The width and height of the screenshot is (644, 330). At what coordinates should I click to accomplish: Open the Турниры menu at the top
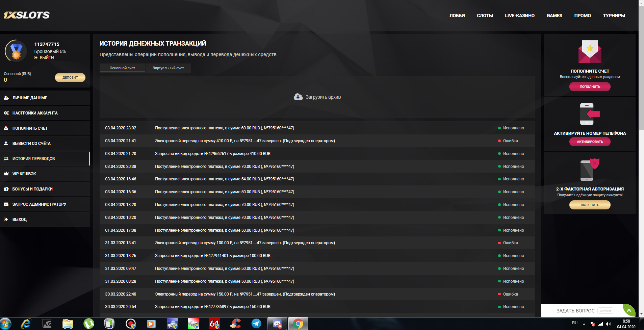(x=614, y=16)
